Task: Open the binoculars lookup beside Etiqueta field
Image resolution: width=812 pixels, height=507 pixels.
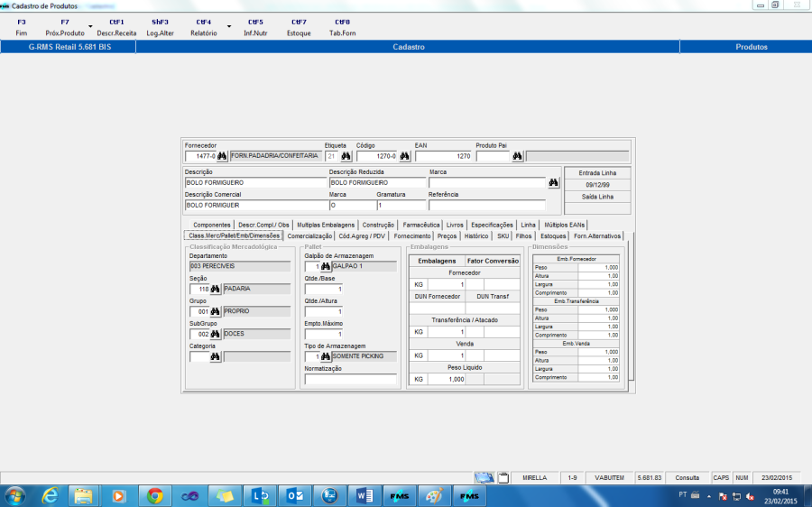Action: (x=346, y=156)
